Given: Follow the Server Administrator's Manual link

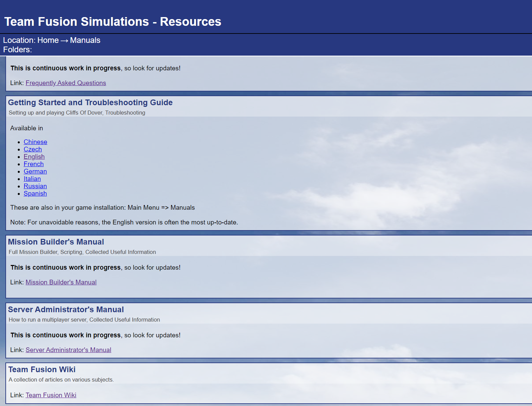Looking at the screenshot, I should (68, 350).
